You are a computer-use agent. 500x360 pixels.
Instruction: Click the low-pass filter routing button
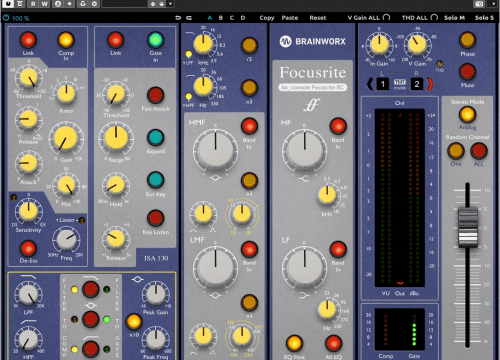click(x=90, y=289)
